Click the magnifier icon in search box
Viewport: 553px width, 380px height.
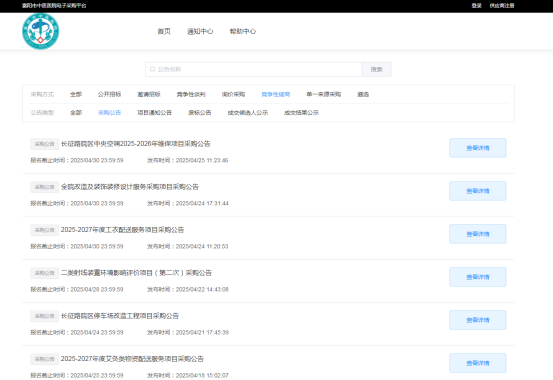pos(152,69)
